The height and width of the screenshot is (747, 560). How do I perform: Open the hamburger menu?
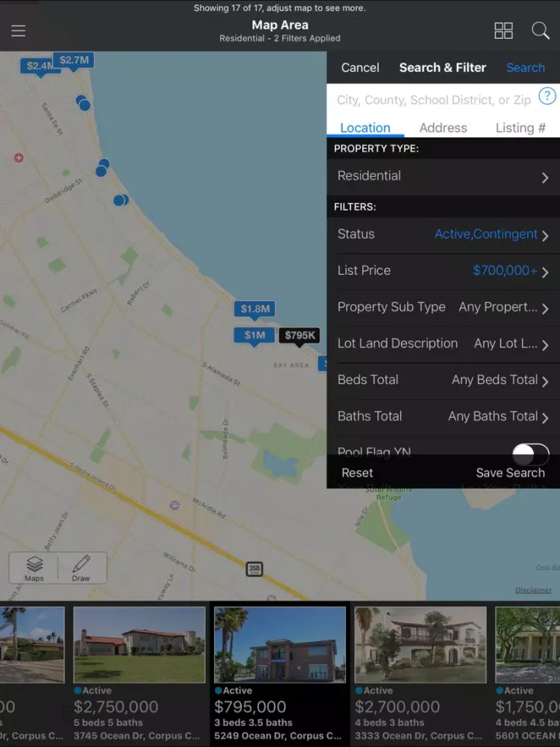[x=19, y=31]
